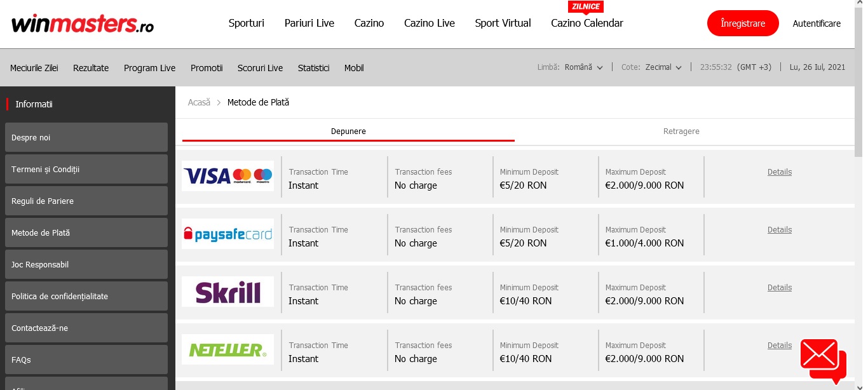
Task: Open Politica de confidențialitate in sidebar
Action: (x=86, y=296)
